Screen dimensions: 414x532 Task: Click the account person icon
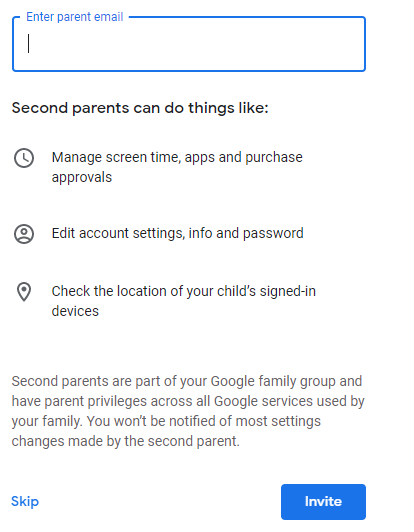pyautogui.click(x=24, y=234)
